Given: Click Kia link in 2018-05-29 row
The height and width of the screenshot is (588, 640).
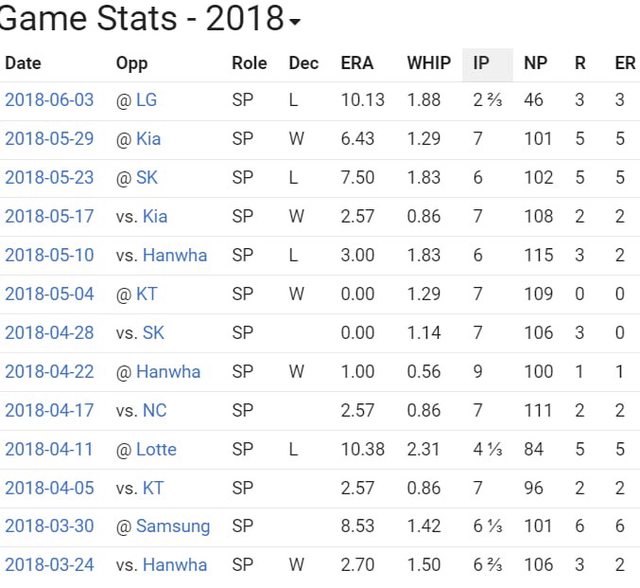Looking at the screenshot, I should point(148,139).
